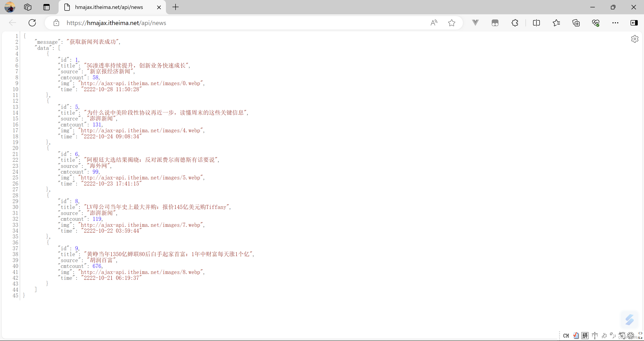
Task: Click the page reload button
Action: [32, 23]
